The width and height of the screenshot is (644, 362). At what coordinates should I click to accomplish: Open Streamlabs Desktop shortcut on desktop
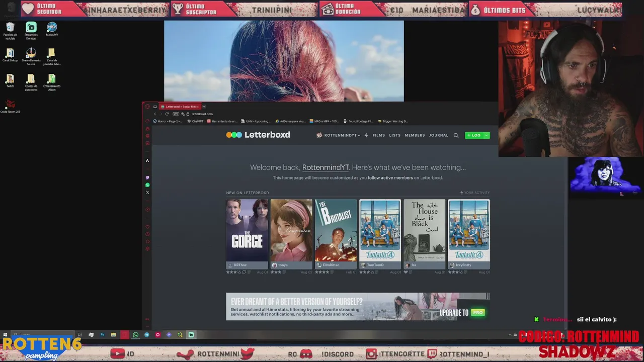pos(31,31)
